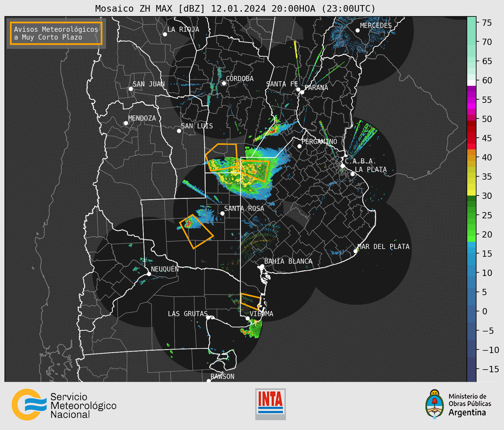Image resolution: width=504 pixels, height=430 pixels.
Task: Select the Santa Fe city marker dot
Action: click(x=298, y=89)
